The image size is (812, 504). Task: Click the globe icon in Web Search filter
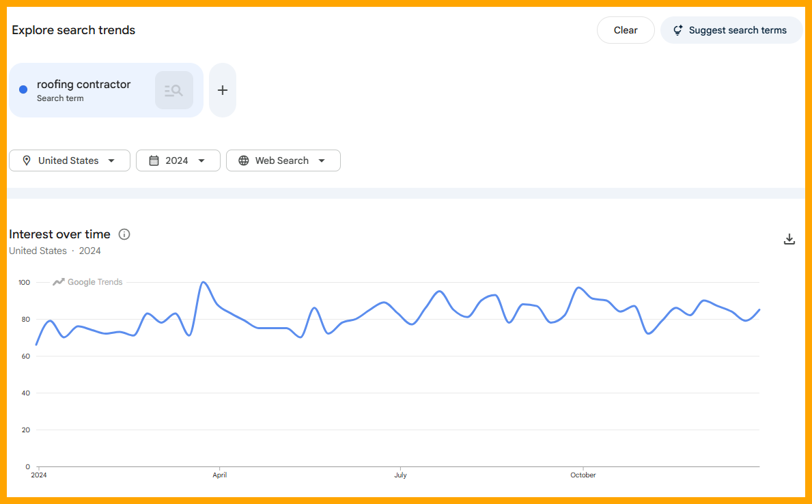pos(244,160)
